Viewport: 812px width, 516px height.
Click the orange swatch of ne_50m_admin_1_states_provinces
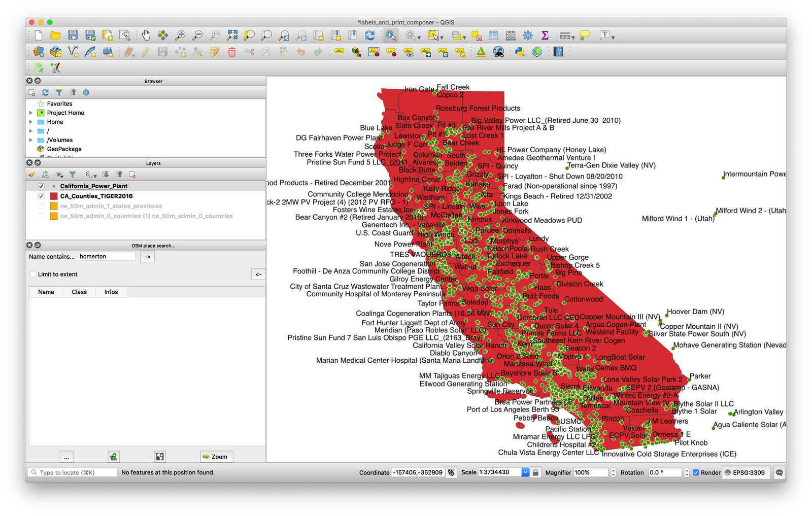pos(54,206)
